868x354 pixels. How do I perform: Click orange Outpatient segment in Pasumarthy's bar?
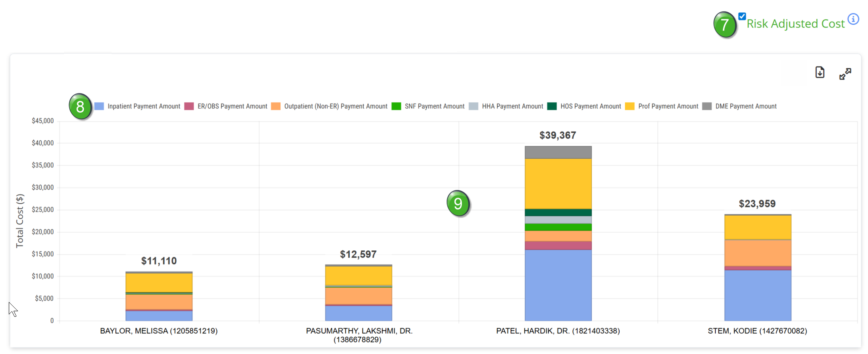[x=358, y=296]
